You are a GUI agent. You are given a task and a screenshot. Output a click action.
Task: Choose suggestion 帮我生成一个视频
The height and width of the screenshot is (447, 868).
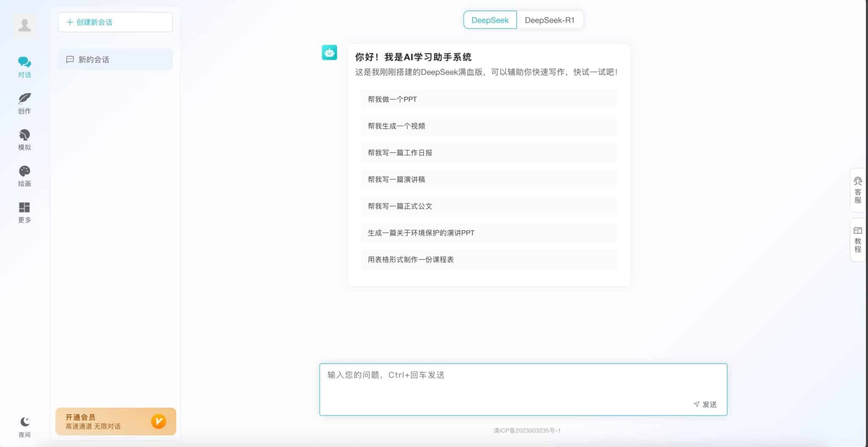tap(489, 126)
